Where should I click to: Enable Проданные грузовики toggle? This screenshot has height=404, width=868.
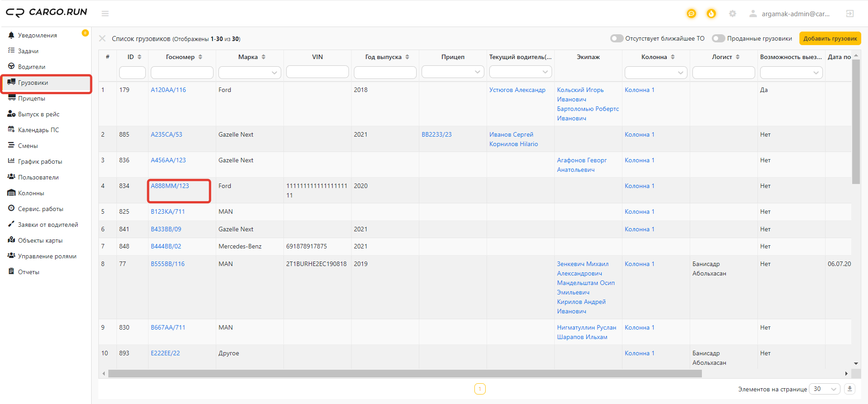click(x=718, y=38)
